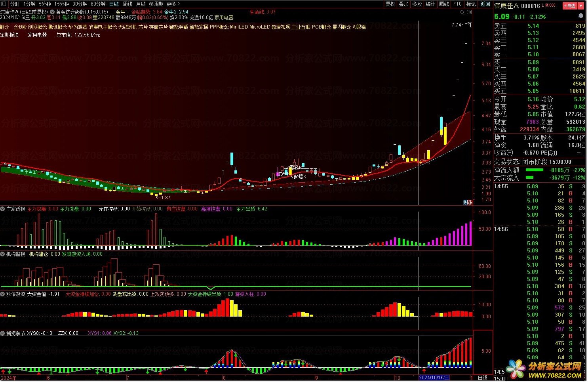Open the dropdown arrow next to 自选 button
Viewport: 588px width, 382px height.
tap(581, 6)
